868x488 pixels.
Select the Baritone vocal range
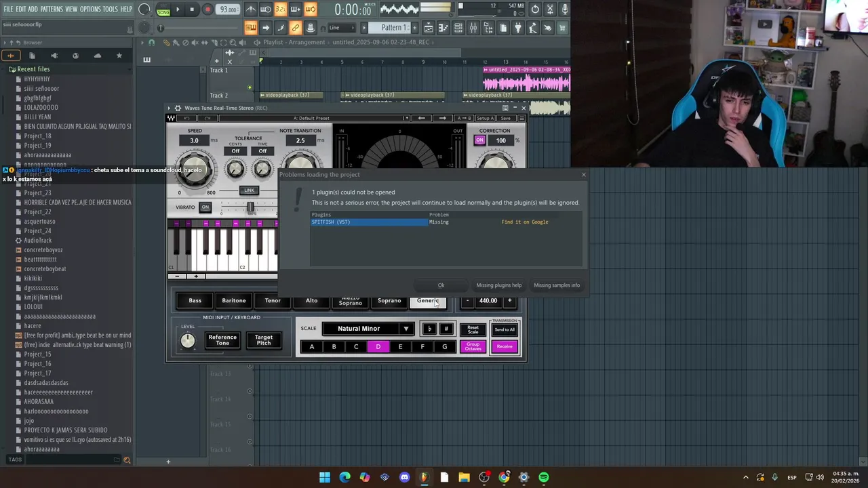click(x=233, y=301)
